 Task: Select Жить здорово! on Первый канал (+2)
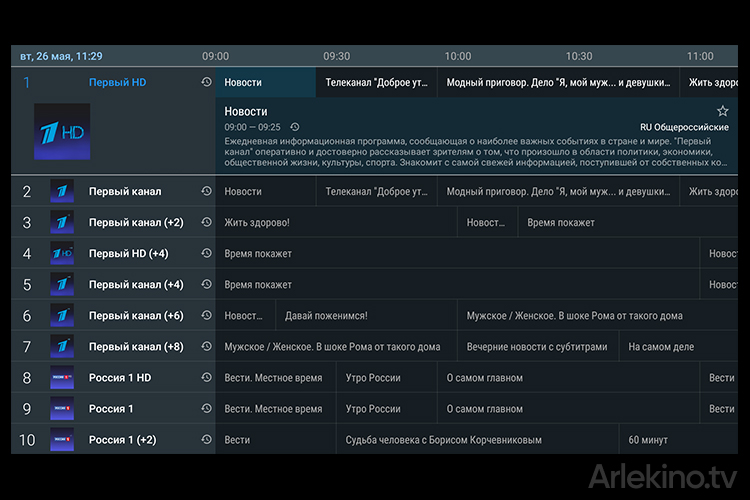pos(336,222)
